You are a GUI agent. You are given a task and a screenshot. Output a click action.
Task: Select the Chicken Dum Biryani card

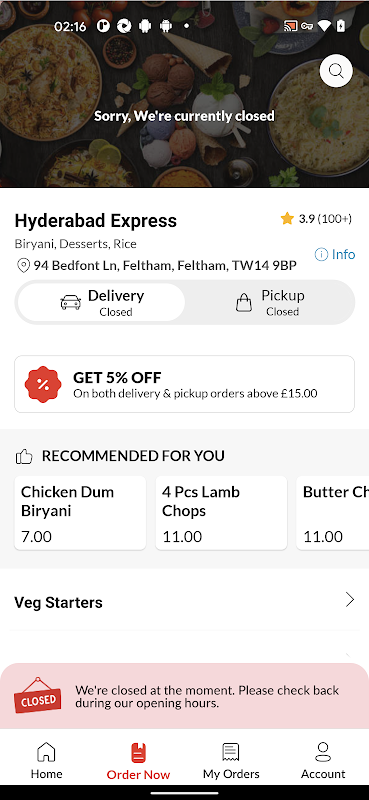[x=80, y=513]
